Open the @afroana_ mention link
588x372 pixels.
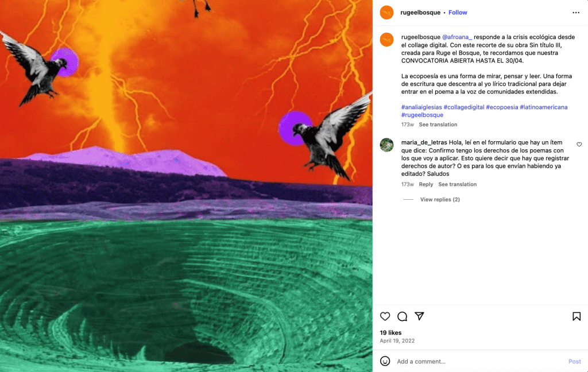click(x=457, y=37)
